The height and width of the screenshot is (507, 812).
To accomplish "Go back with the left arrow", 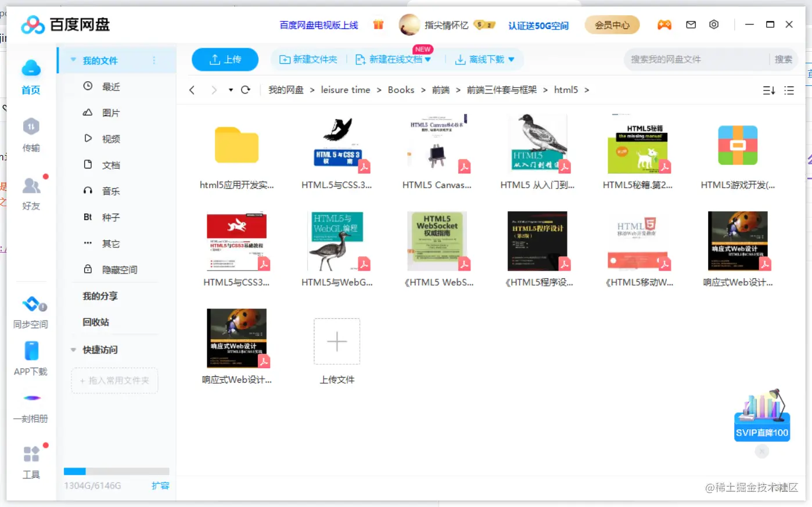I will 192,90.
